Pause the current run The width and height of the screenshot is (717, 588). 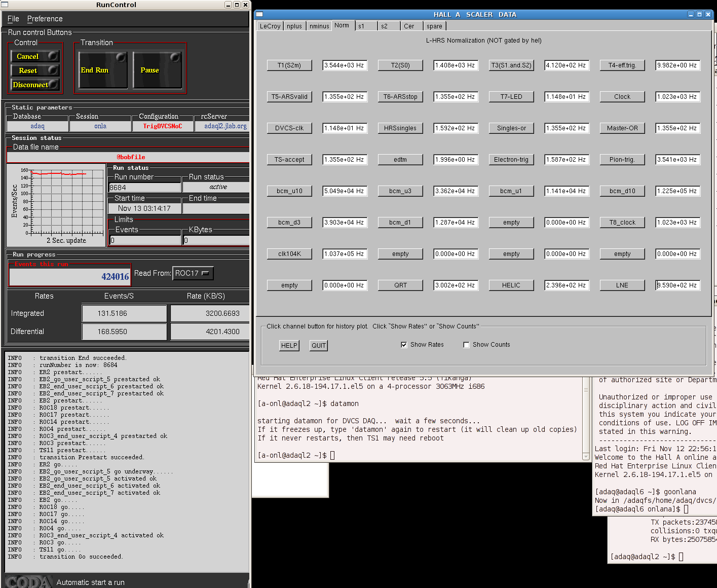click(157, 70)
